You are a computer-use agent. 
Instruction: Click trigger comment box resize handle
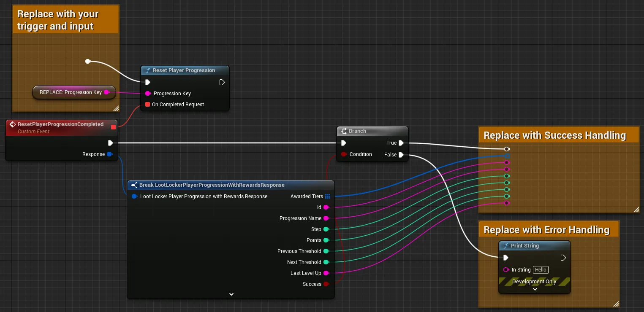pos(116,108)
